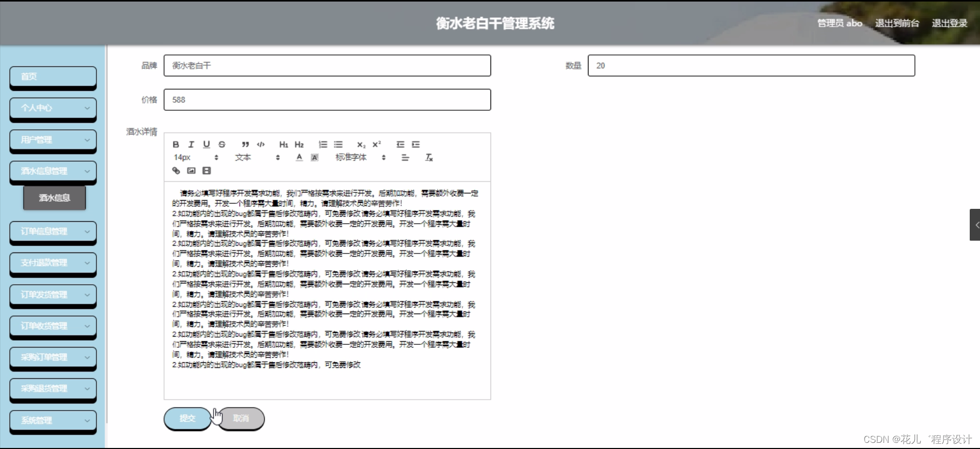Insert a hyperlink with the link icon
Screen dimensions: 980x449
(176, 170)
